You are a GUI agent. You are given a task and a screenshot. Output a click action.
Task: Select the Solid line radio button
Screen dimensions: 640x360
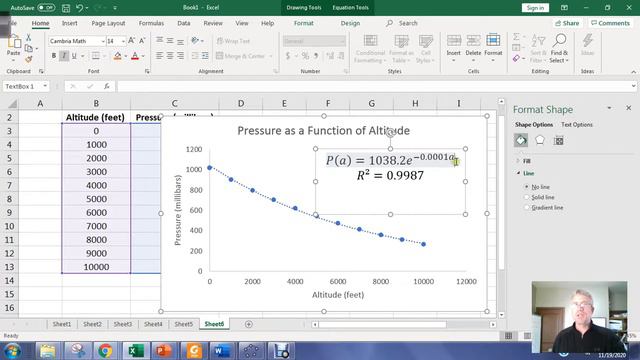click(x=527, y=197)
